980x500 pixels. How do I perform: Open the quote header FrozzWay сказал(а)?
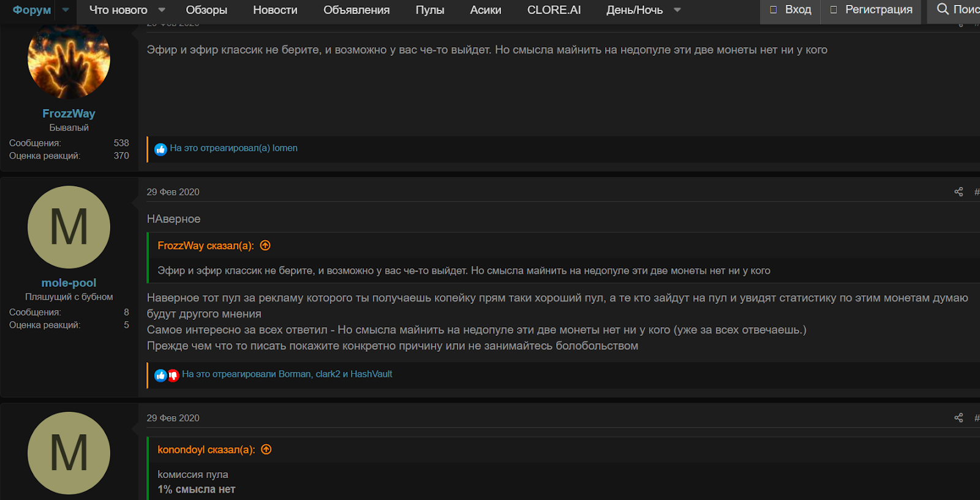206,246
